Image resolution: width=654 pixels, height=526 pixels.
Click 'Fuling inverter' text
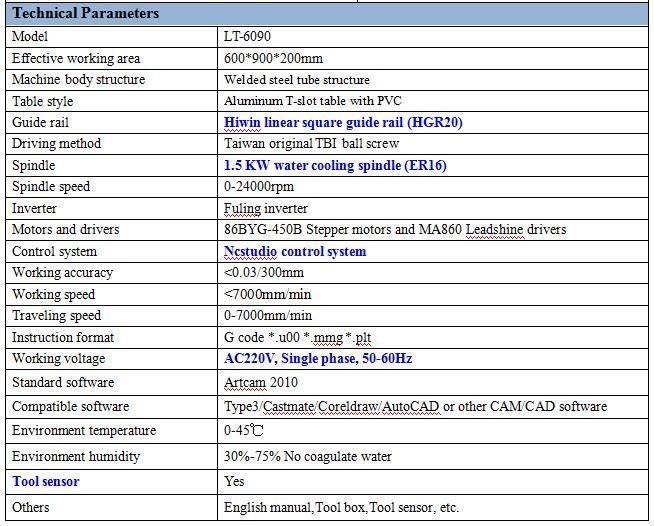tap(266, 208)
